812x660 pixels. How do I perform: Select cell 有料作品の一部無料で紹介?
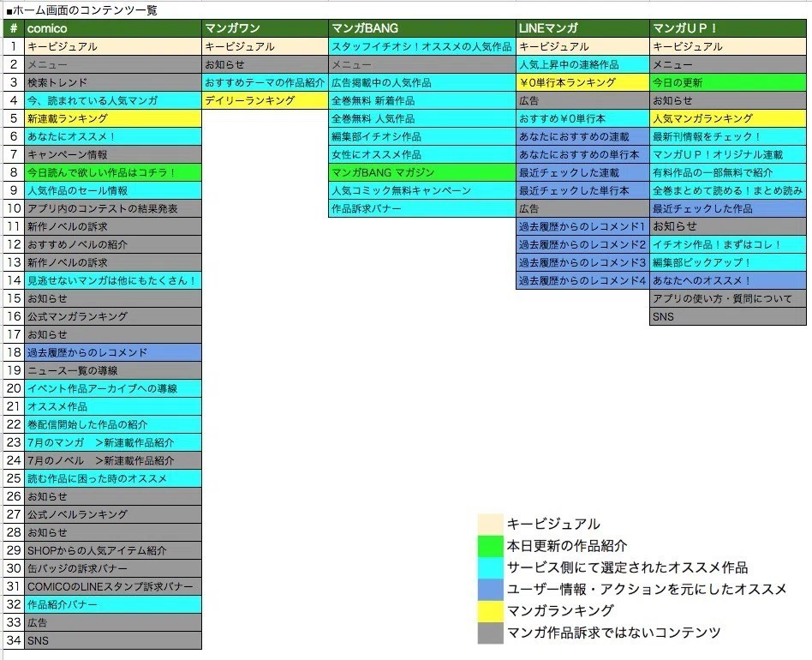[x=727, y=172]
